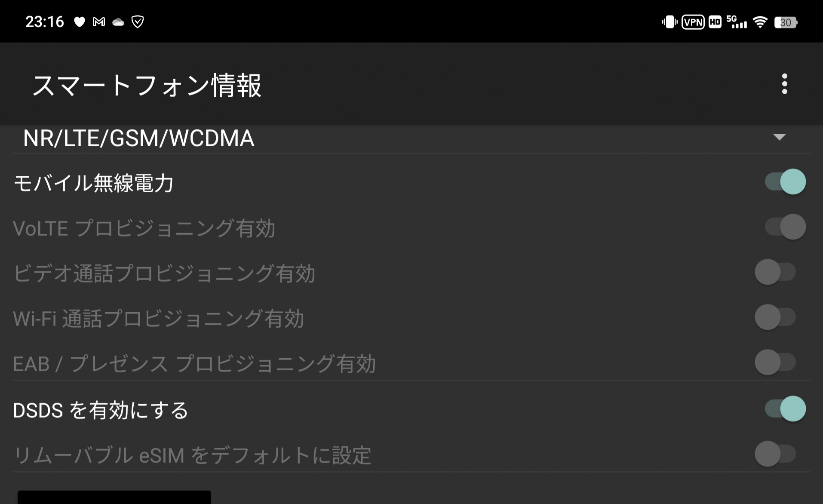Image resolution: width=823 pixels, height=504 pixels.
Task: Toggle VoLTE プロビジョニング有効 switch
Action: click(x=785, y=227)
